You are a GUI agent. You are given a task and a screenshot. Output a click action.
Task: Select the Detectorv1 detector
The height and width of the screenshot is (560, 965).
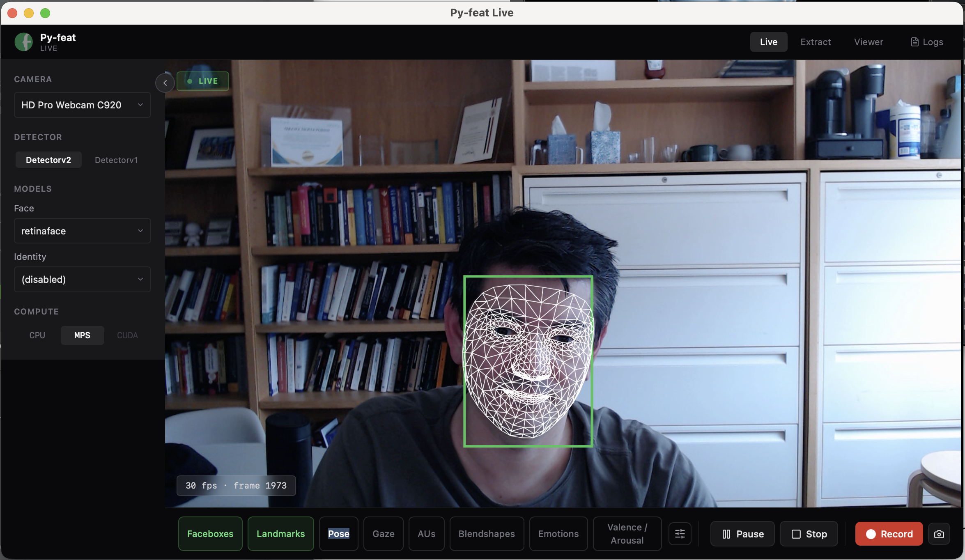click(116, 160)
